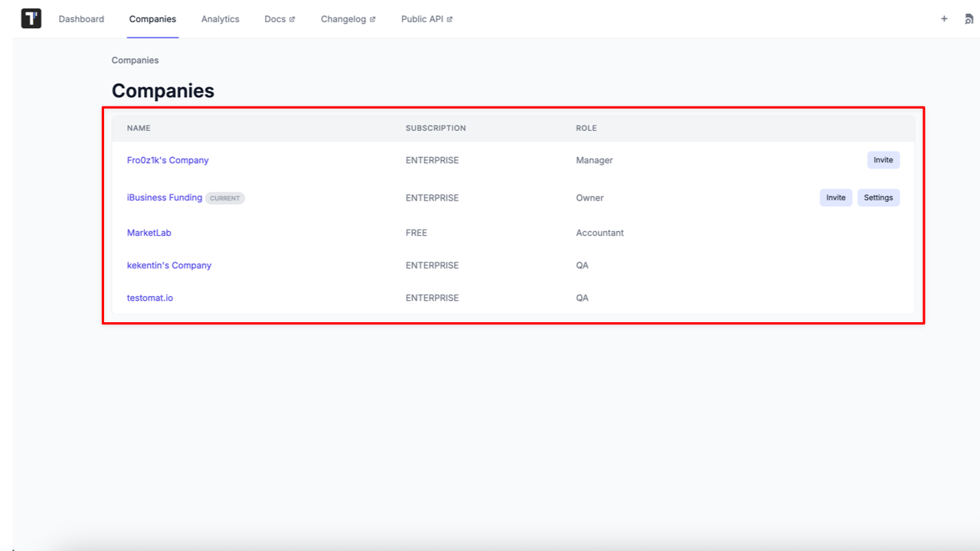Open the Analytics tab
The image size is (980, 551).
point(220,19)
